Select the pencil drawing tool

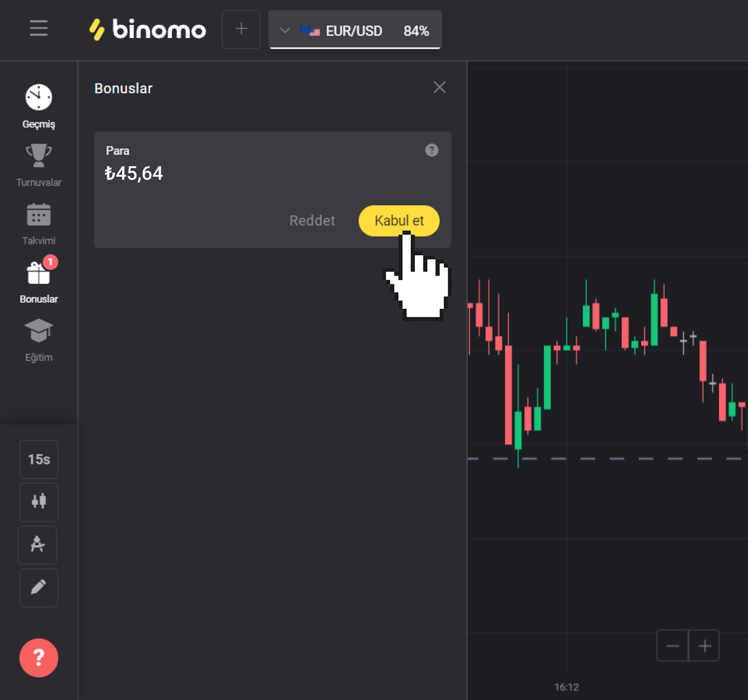pos(39,587)
